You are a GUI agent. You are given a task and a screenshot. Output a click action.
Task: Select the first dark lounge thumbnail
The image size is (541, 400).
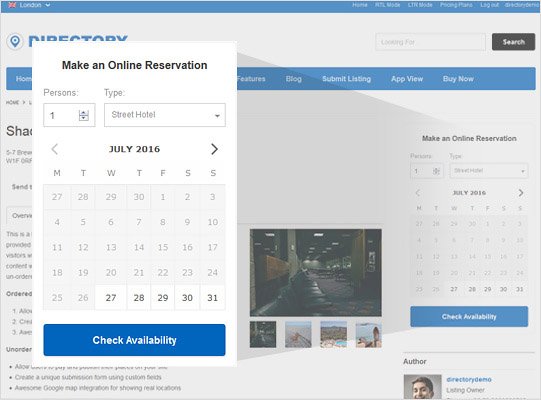pos(263,334)
